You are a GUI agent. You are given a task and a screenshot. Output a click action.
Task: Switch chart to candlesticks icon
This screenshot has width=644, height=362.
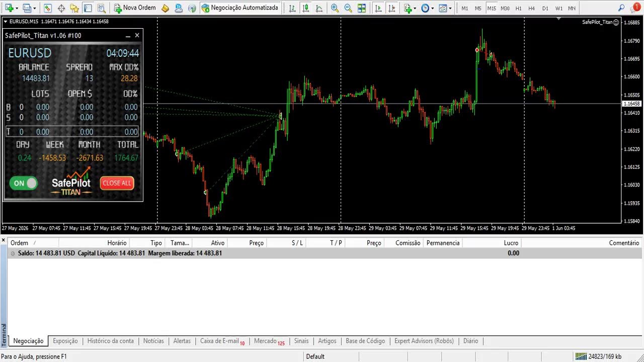(x=305, y=8)
